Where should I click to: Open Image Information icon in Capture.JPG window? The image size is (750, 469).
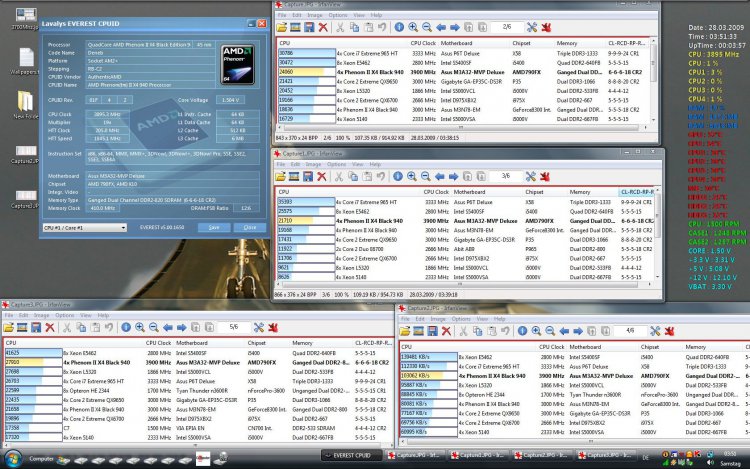(399, 27)
